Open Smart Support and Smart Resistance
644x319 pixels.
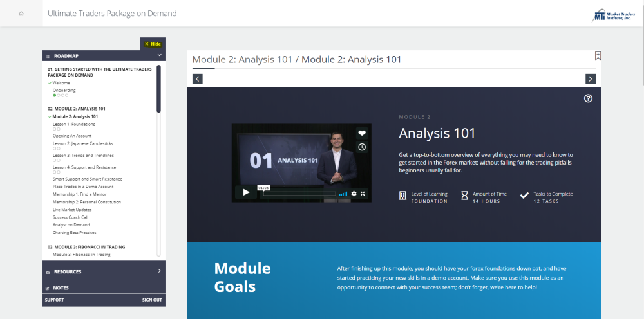tap(88, 179)
